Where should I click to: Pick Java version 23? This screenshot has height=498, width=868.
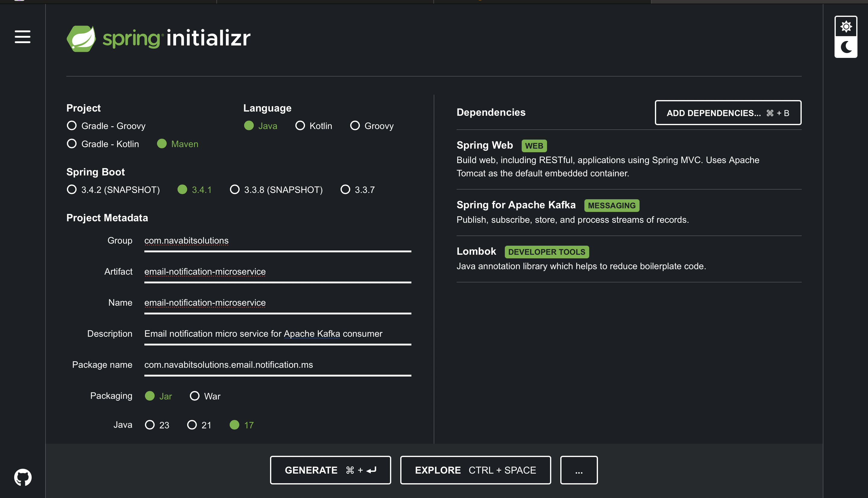[150, 425]
